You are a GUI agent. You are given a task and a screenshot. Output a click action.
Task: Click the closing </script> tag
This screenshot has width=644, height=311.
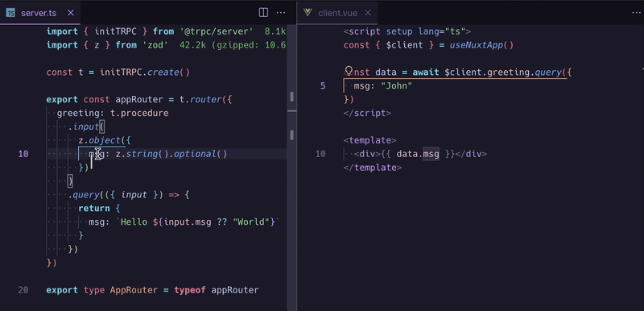click(368, 113)
